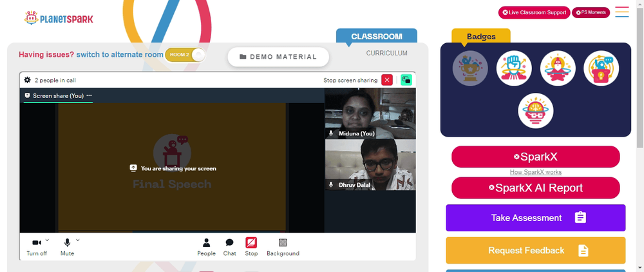This screenshot has height=272, width=644.
Task: Select the raised fist badge
Action: point(514,68)
